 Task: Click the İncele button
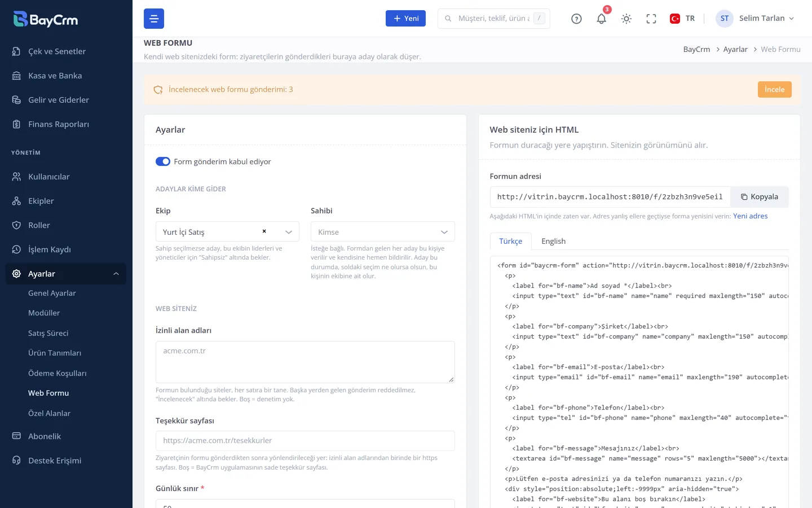(775, 89)
